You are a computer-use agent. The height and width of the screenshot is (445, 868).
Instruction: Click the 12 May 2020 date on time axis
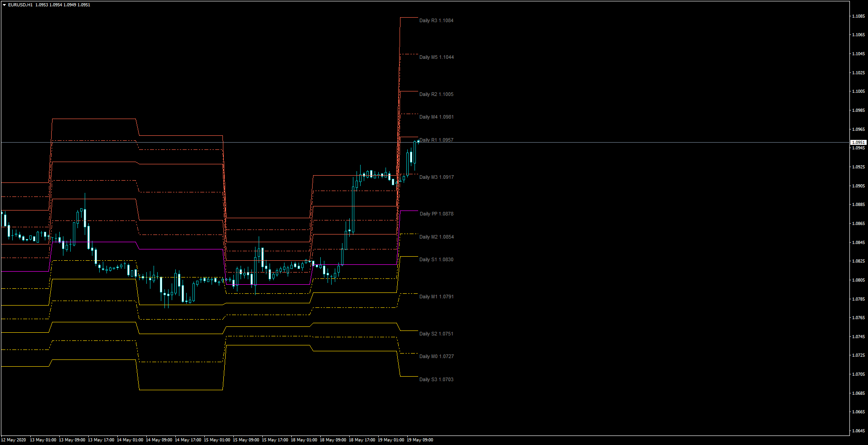point(14,440)
